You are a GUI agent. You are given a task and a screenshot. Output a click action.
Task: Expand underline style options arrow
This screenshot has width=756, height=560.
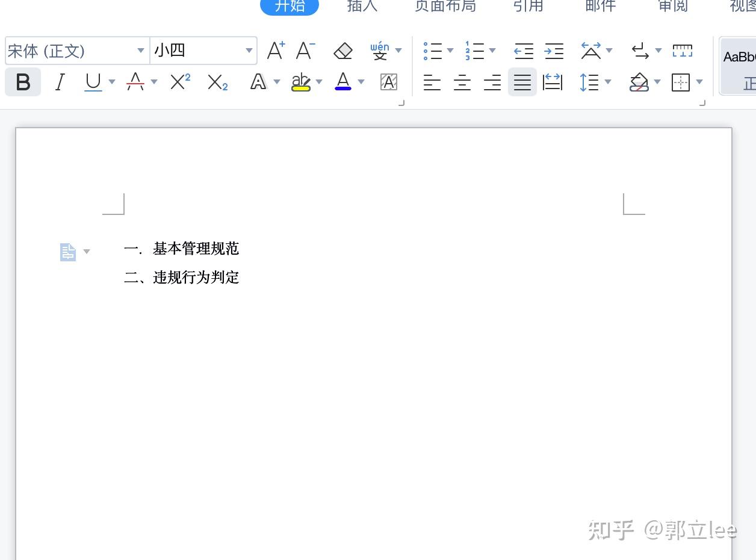(x=112, y=82)
